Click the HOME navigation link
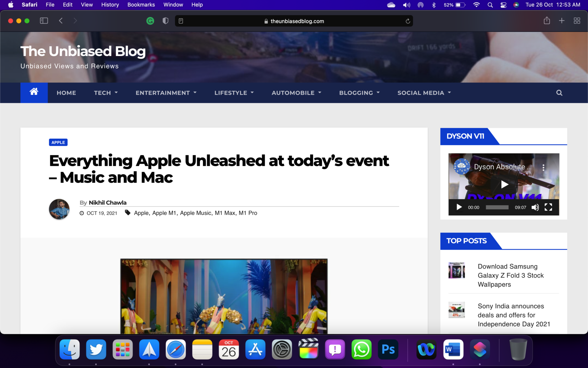 (x=66, y=93)
